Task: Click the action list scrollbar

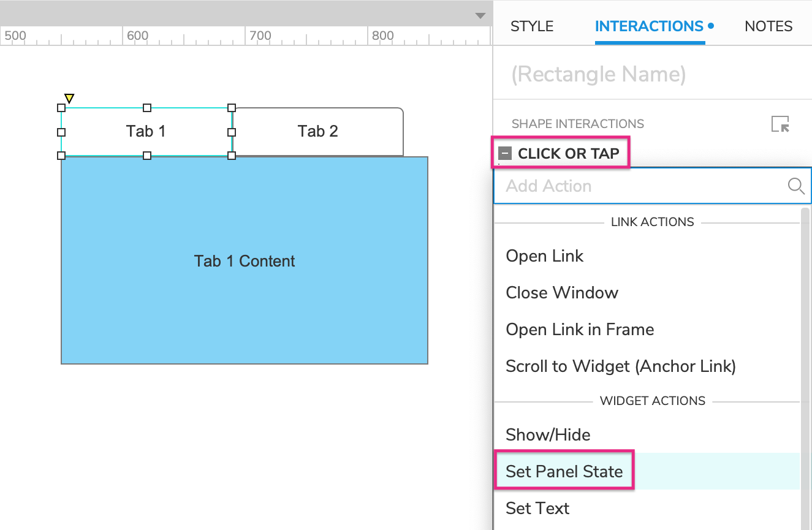Action: point(805,368)
